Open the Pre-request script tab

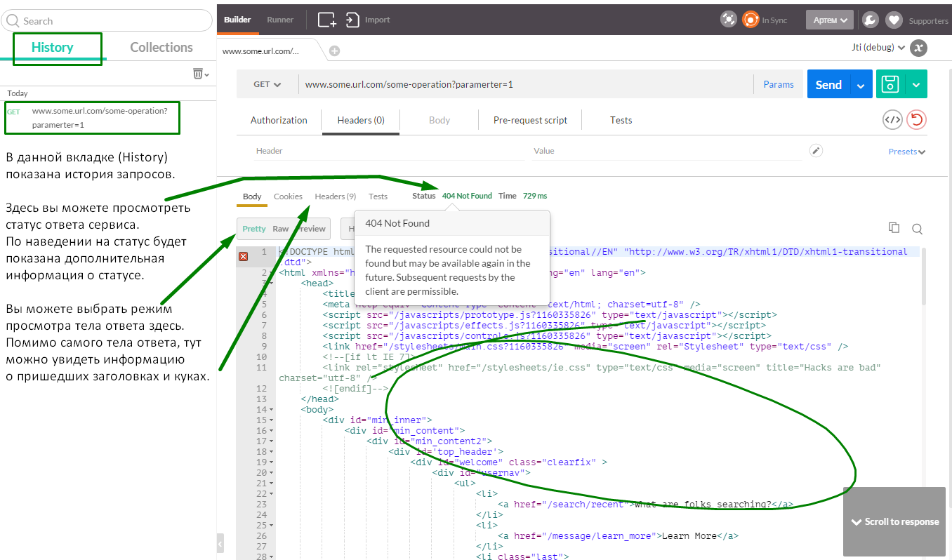click(x=530, y=120)
